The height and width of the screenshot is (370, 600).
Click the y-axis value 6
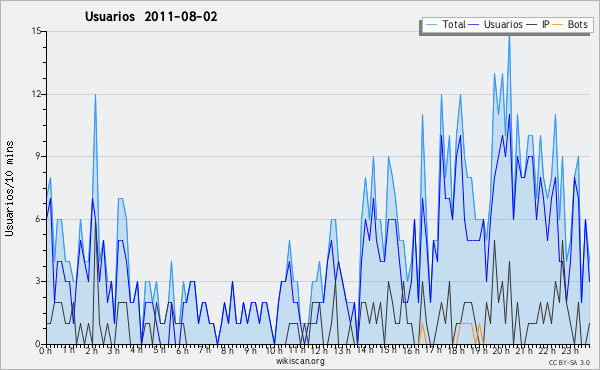pyautogui.click(x=39, y=219)
